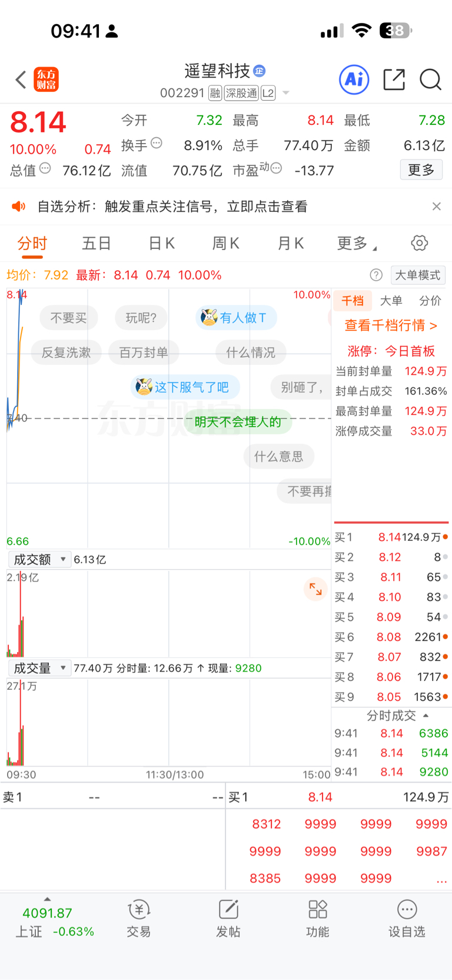Switch to the 月K tab
The image size is (452, 980).
coord(290,244)
